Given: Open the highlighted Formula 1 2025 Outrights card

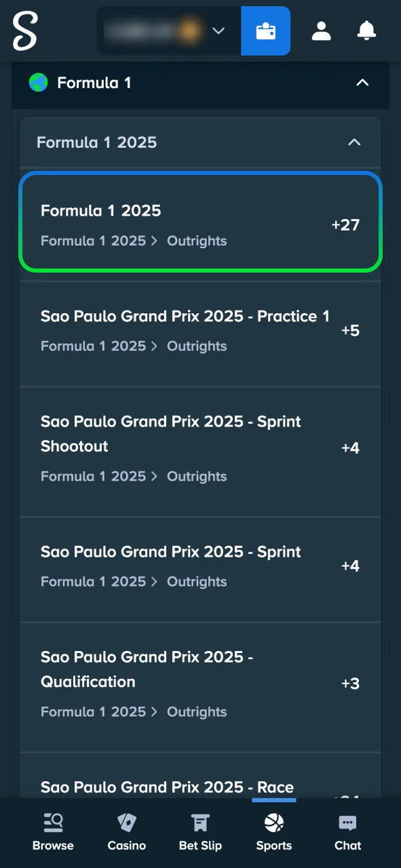Looking at the screenshot, I should click(x=200, y=222).
